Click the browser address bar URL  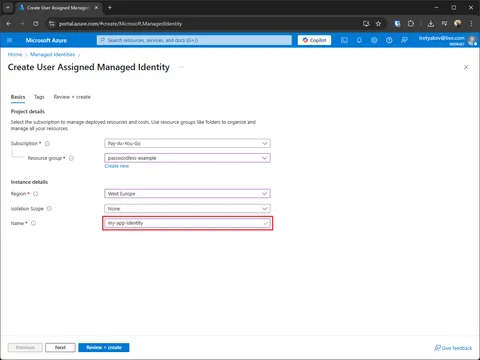[120, 24]
